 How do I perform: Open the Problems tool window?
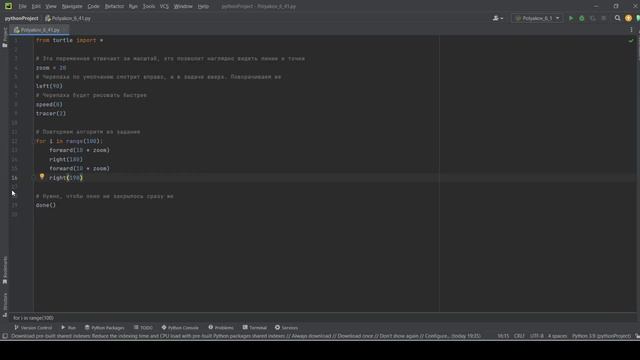[x=221, y=327]
